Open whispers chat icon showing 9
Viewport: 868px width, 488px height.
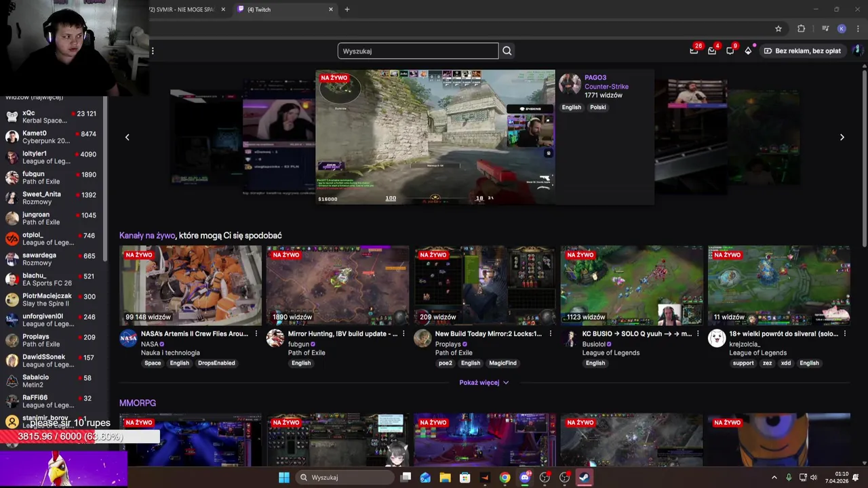tap(730, 50)
